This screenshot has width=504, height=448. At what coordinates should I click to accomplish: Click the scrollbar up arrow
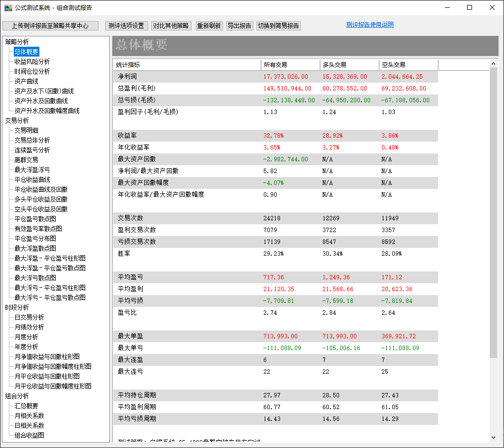click(493, 63)
